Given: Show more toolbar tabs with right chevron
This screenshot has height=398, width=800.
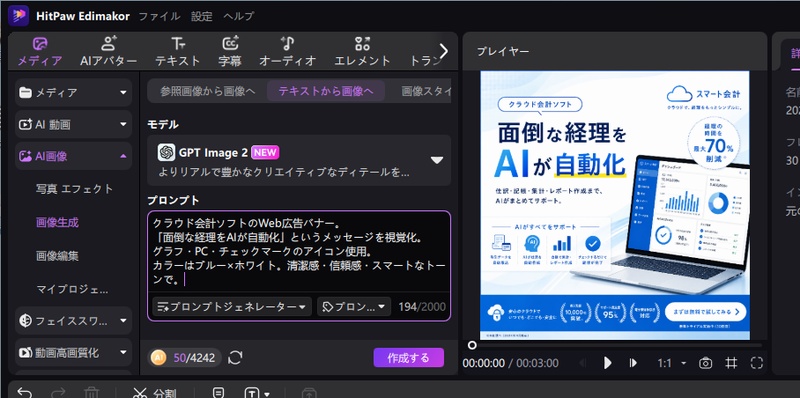Looking at the screenshot, I should (443, 51).
